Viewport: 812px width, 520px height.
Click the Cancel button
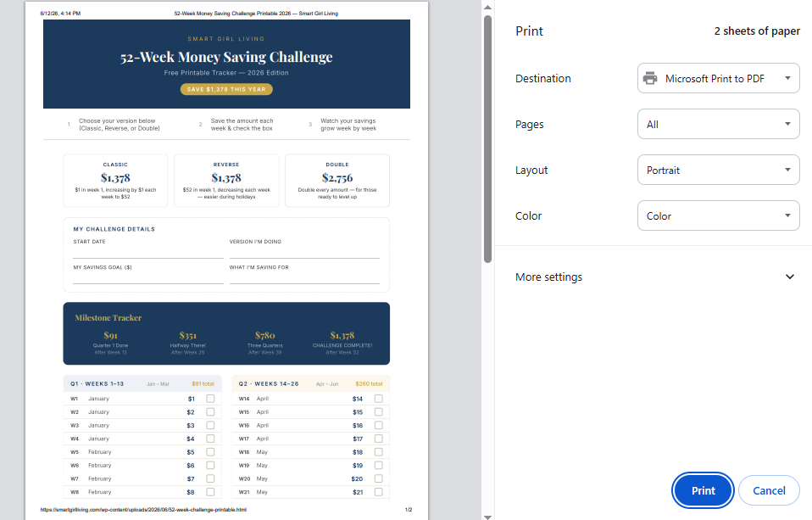(x=769, y=490)
